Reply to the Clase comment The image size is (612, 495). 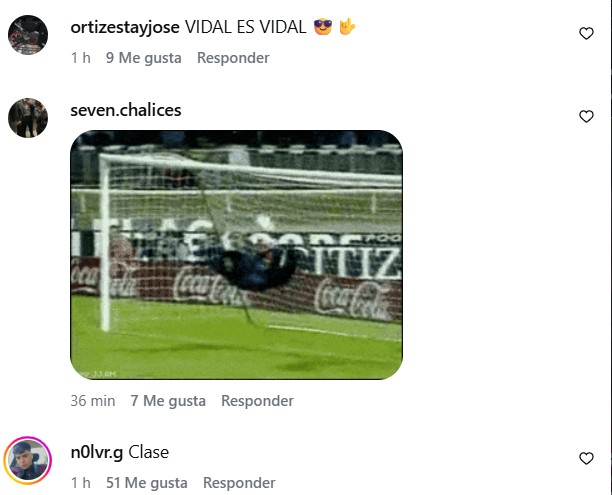coord(239,483)
